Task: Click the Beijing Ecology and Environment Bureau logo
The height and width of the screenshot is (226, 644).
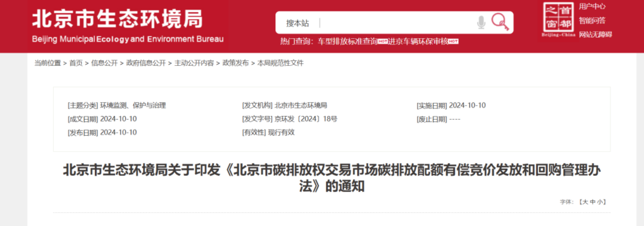Action: [x=127, y=26]
